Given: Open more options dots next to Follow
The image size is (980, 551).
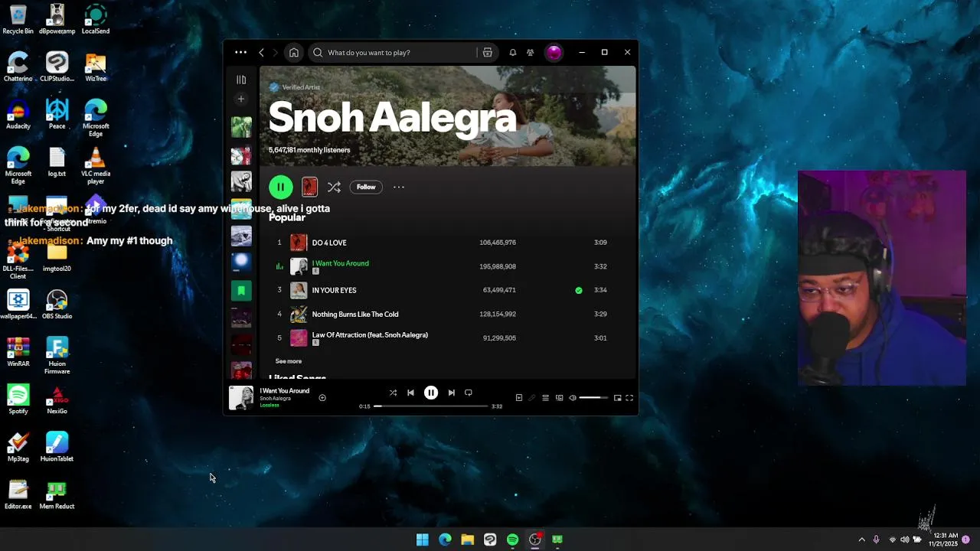Looking at the screenshot, I should point(399,187).
